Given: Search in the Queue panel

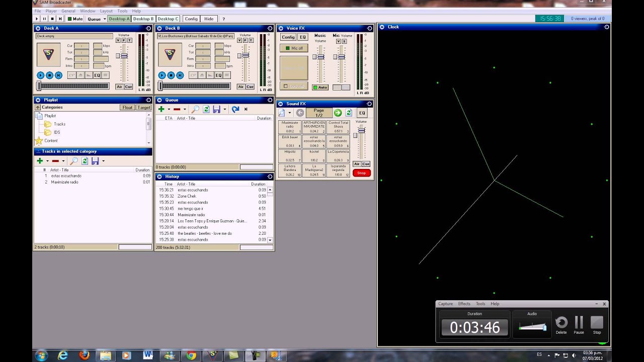Looking at the screenshot, I should click(x=195, y=109).
